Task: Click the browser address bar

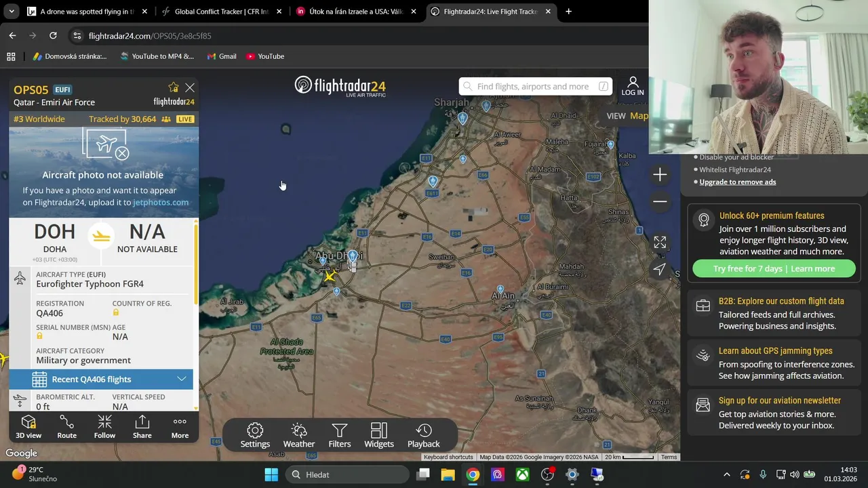Action: (x=359, y=35)
